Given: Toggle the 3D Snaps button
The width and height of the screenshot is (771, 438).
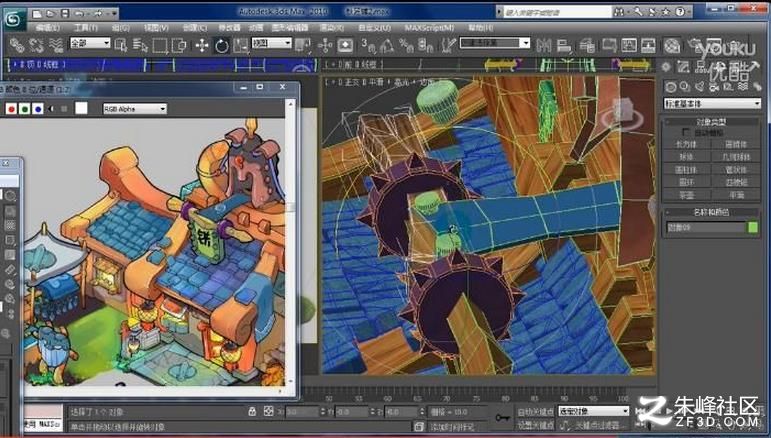Looking at the screenshot, I should click(368, 46).
